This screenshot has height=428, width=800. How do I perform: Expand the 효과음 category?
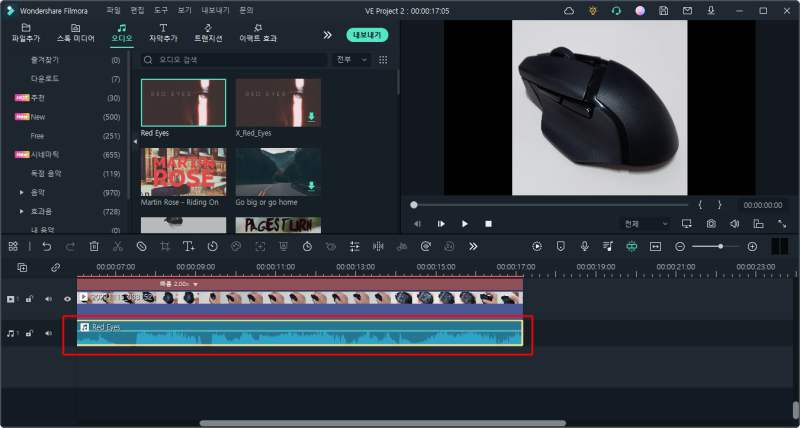(21, 211)
